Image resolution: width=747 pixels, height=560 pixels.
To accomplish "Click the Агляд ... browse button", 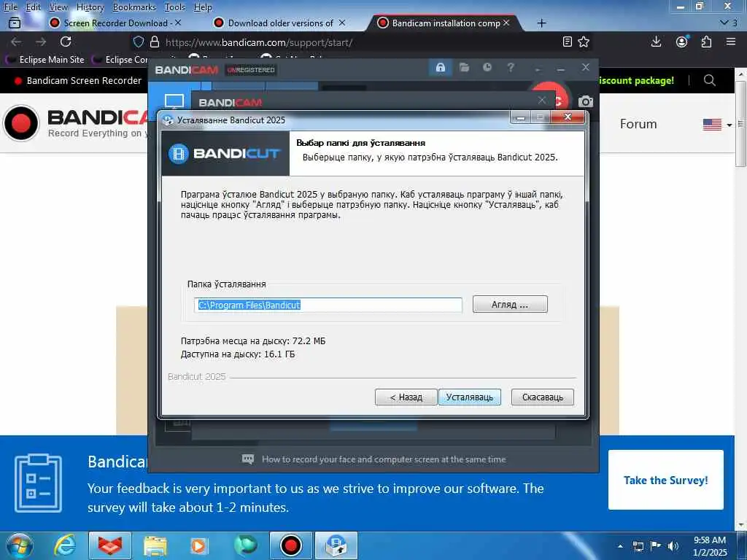I will 510,304.
